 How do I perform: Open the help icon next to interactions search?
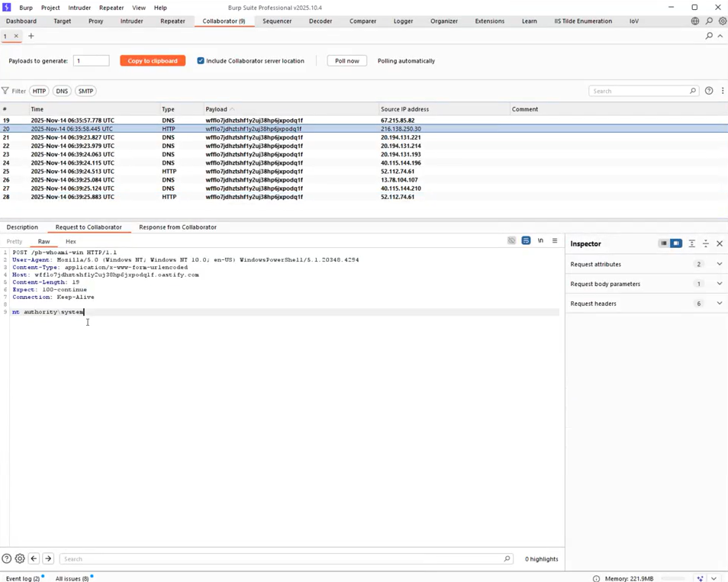pos(709,91)
